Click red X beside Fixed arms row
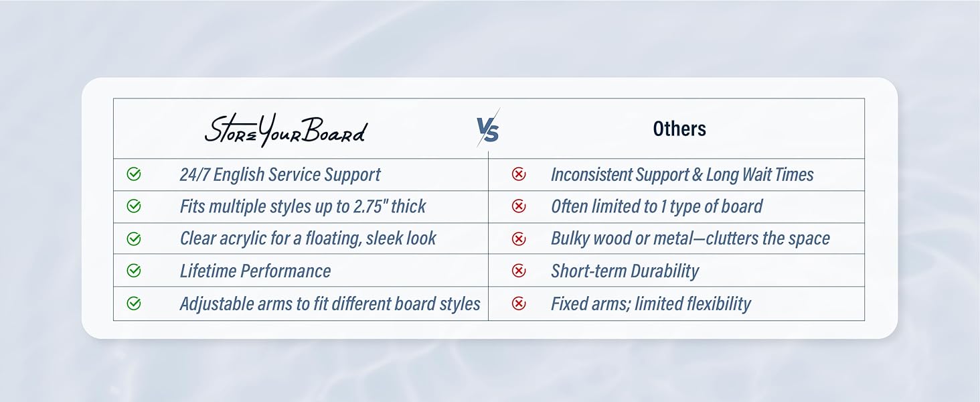Screen dimensions: 980x402 pos(519,304)
